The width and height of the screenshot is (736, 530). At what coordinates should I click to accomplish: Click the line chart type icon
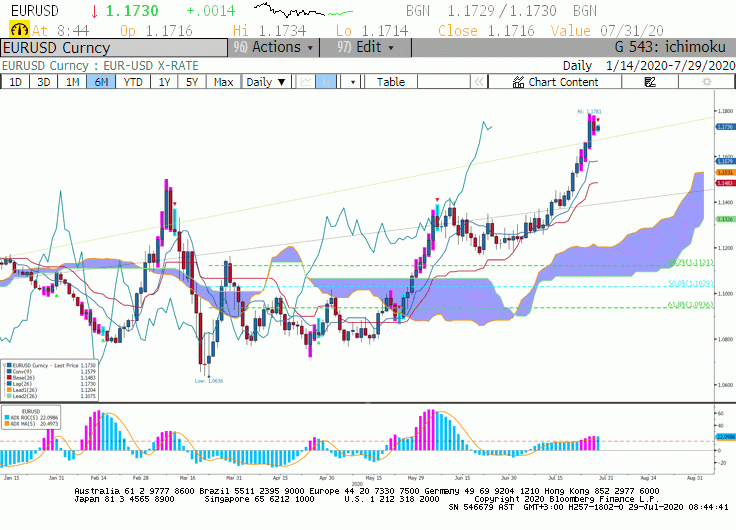coord(306,82)
